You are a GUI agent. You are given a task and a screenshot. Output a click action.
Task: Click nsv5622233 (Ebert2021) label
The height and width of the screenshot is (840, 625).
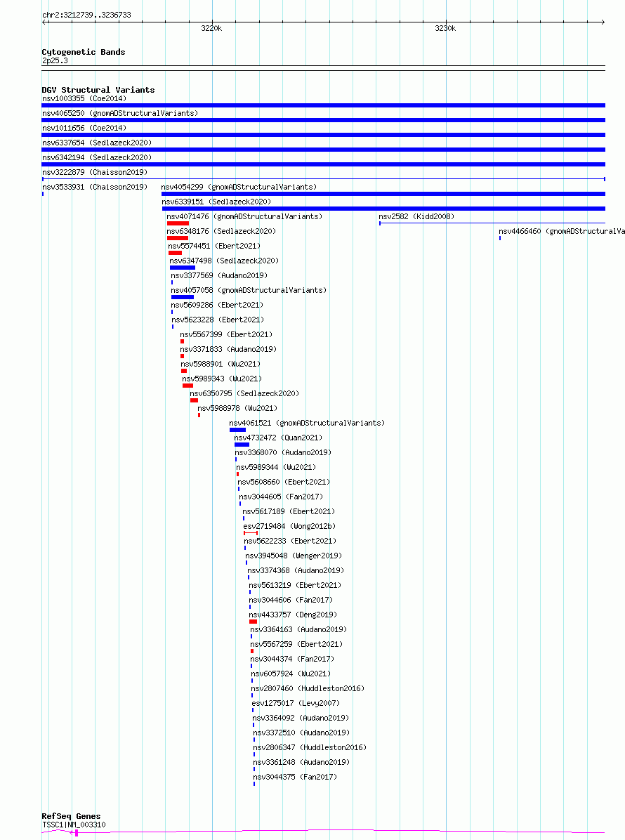(x=290, y=541)
